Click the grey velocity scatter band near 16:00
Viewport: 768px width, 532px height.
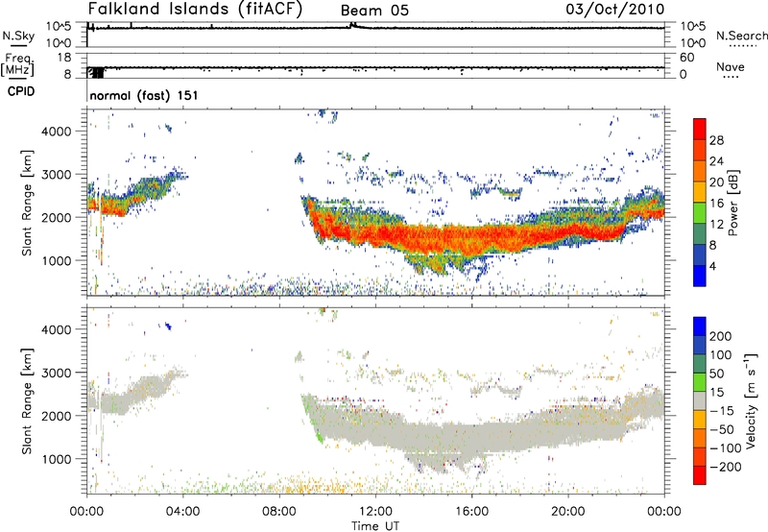[471, 439]
